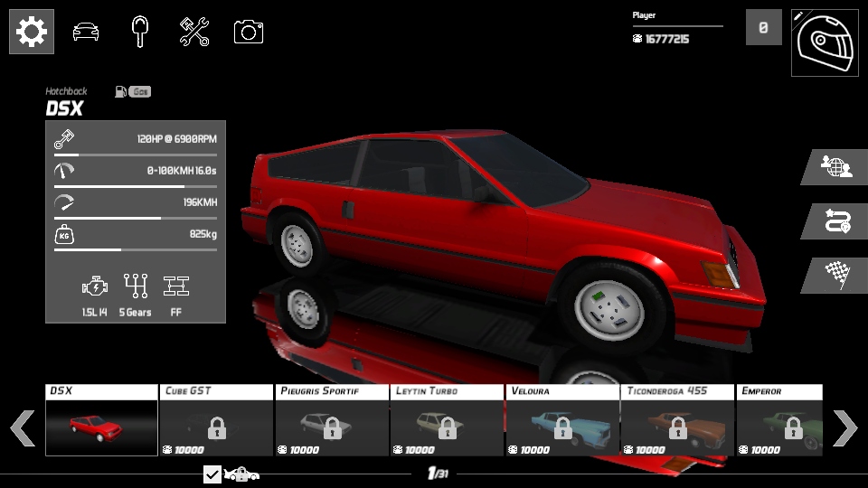Click the level counter box showing 0
Viewport: 868px width, 488px height.
pyautogui.click(x=763, y=28)
